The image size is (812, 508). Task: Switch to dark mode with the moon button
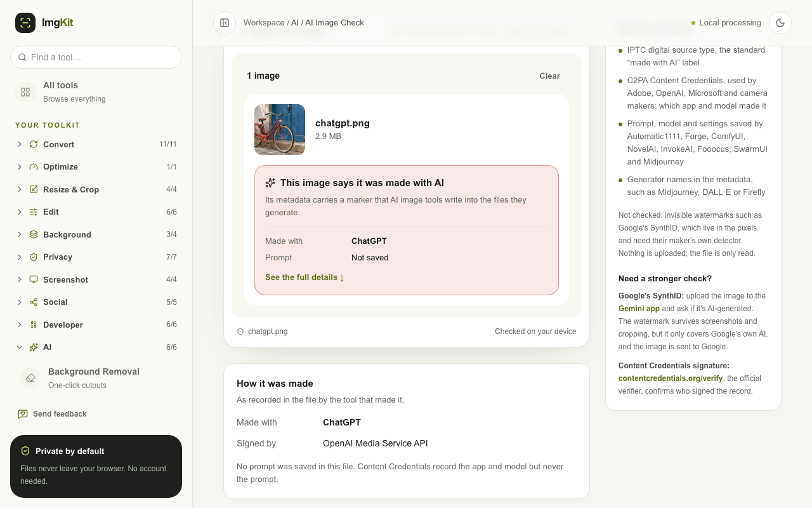coord(780,23)
